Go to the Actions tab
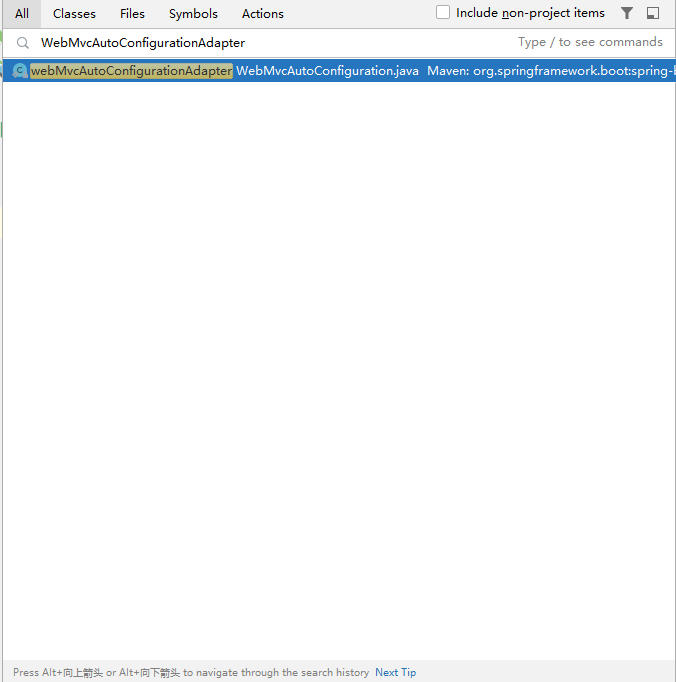676x682 pixels. pos(263,13)
